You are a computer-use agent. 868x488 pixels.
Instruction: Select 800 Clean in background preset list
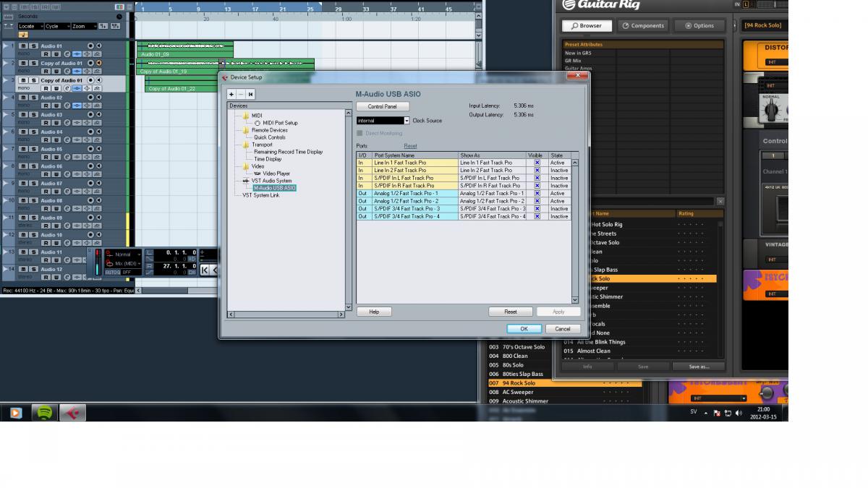coord(514,356)
